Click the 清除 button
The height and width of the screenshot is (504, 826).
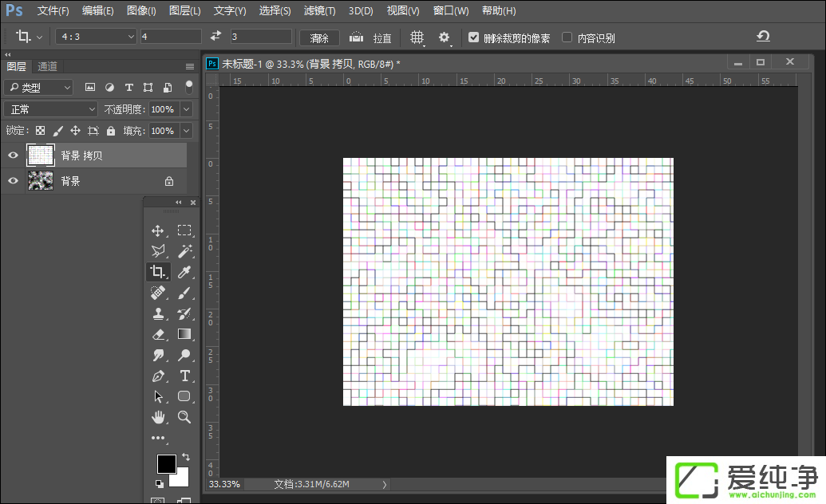click(x=319, y=37)
